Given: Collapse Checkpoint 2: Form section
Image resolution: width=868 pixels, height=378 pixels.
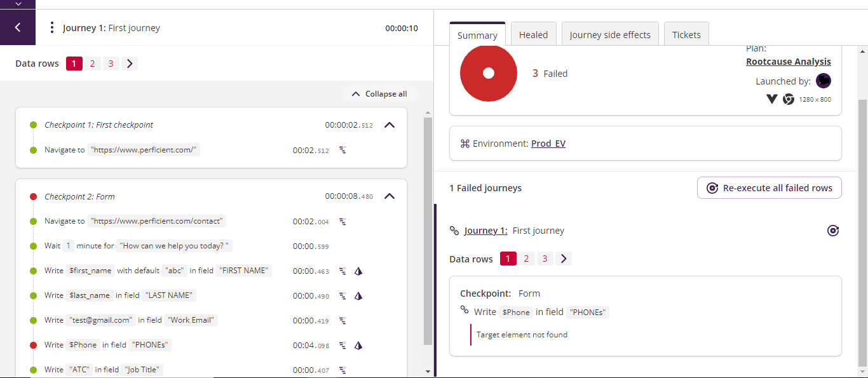Looking at the screenshot, I should click(390, 196).
